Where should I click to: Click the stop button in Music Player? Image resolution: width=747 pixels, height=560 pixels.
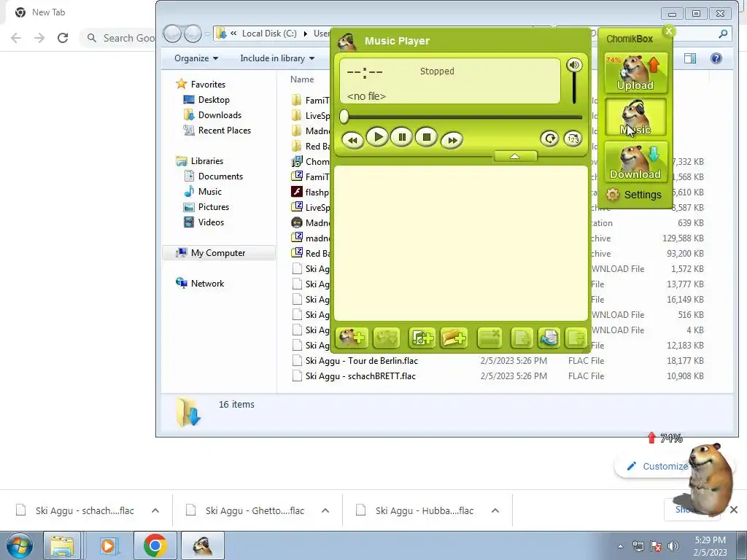click(x=426, y=138)
